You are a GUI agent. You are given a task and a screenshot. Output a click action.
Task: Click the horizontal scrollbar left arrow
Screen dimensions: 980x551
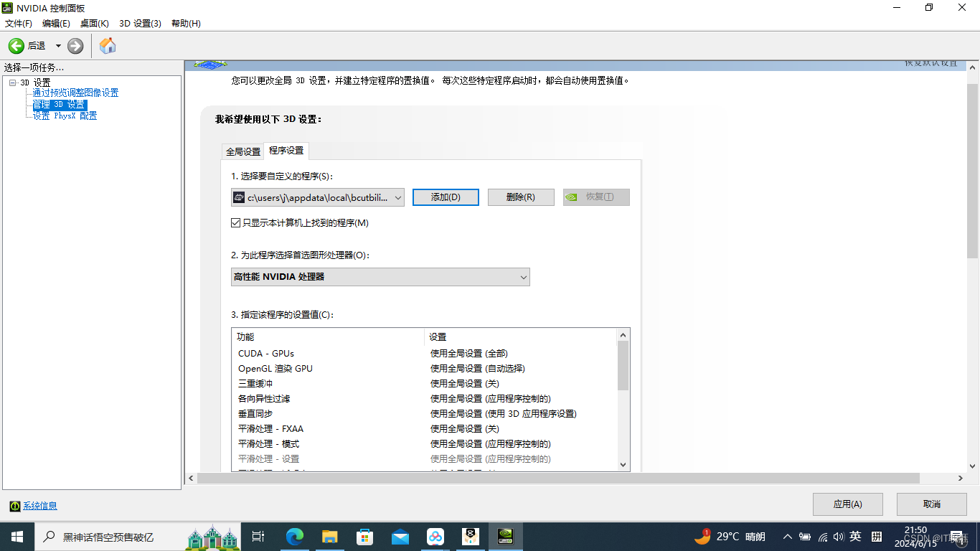point(191,478)
